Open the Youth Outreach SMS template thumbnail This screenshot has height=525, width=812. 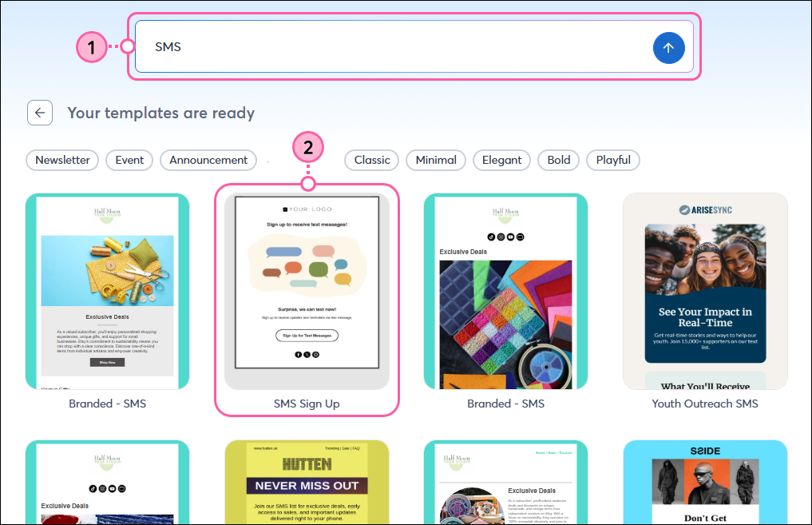click(x=705, y=291)
